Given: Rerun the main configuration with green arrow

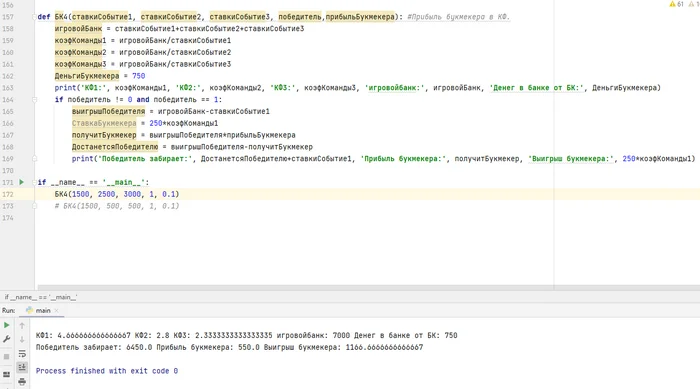Looking at the screenshot, I should coord(7,325).
